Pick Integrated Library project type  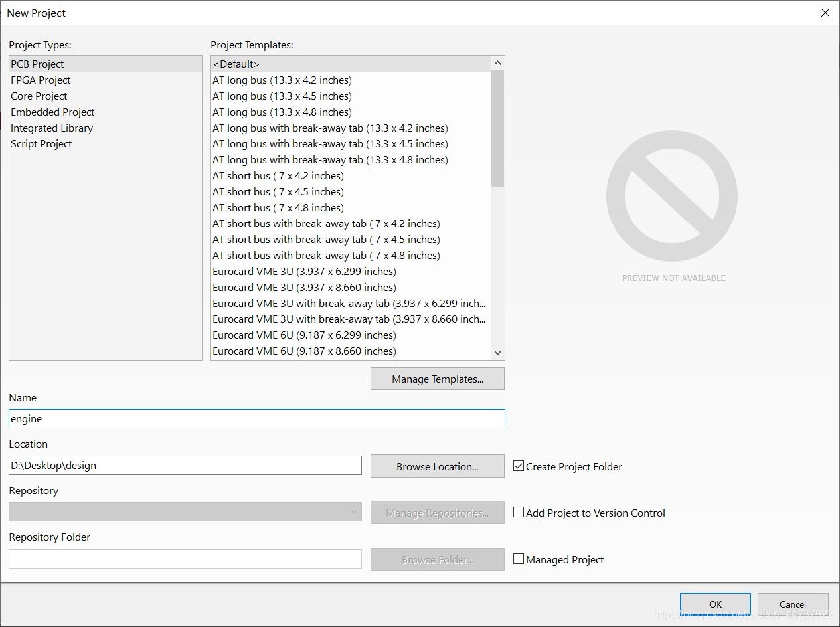click(x=52, y=128)
